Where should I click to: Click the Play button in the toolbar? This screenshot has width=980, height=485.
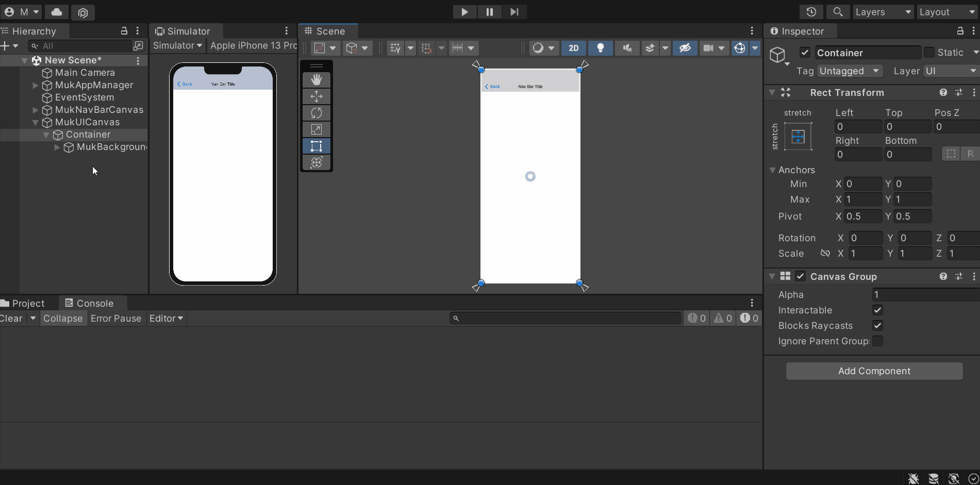click(464, 12)
